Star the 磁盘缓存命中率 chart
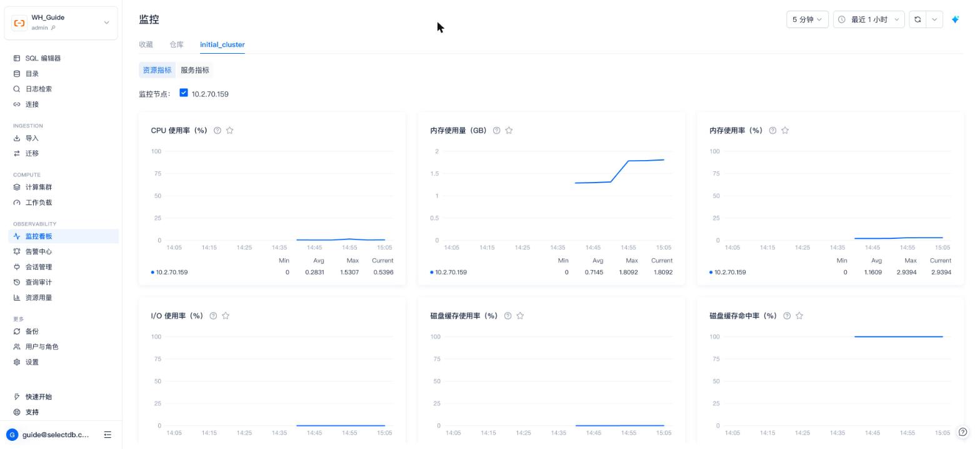The width and height of the screenshot is (980, 449). coord(799,316)
